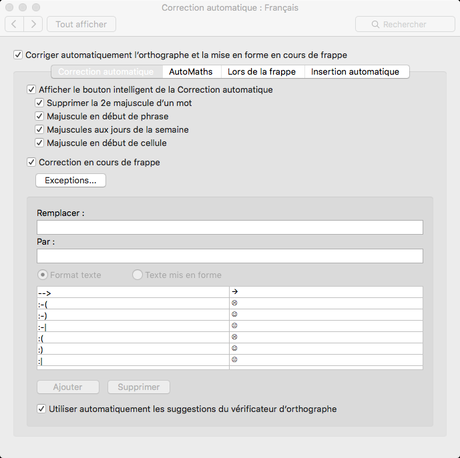Go back with the left arrow button
Image resolution: width=460 pixels, height=458 pixels.
[14, 24]
